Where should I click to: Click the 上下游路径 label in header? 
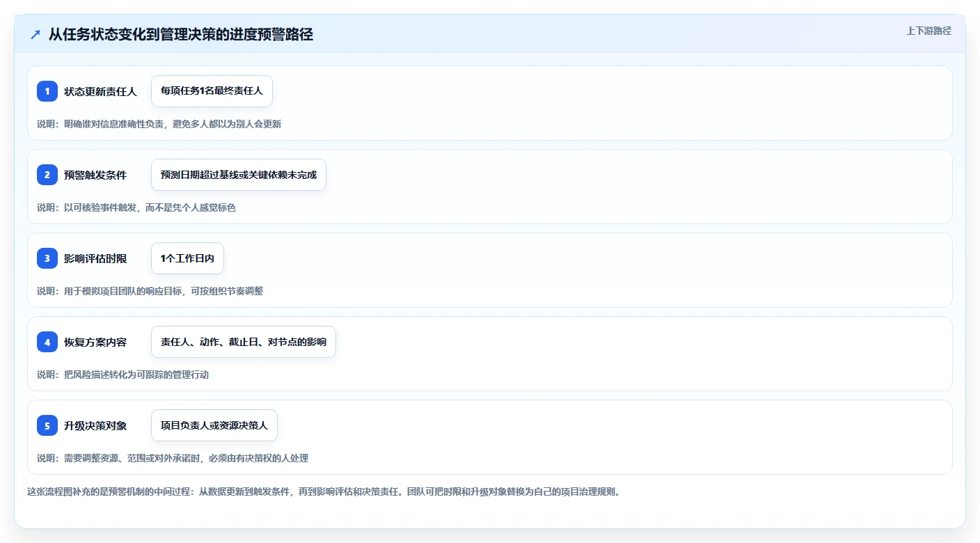928,31
